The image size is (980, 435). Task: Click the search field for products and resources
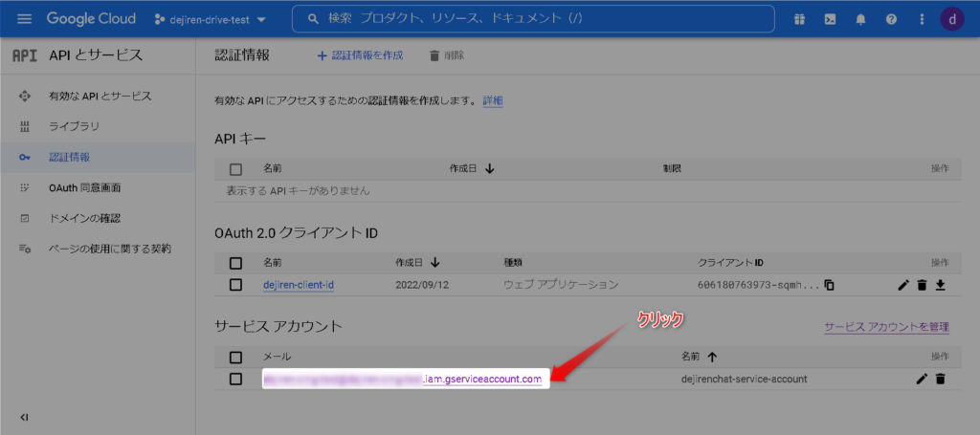pos(533,19)
